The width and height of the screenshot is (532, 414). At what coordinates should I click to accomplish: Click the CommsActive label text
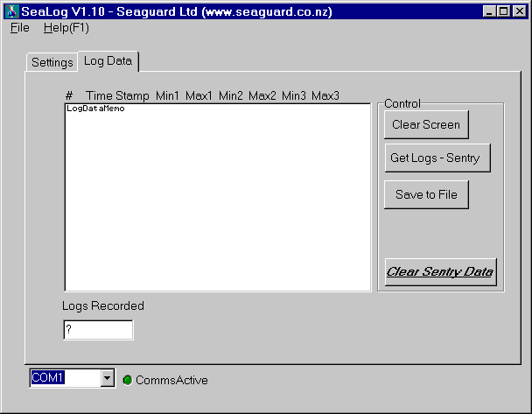click(171, 380)
